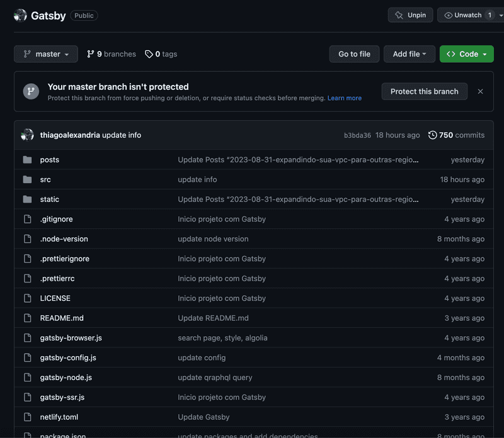Open the .prettierrc file

57,278
